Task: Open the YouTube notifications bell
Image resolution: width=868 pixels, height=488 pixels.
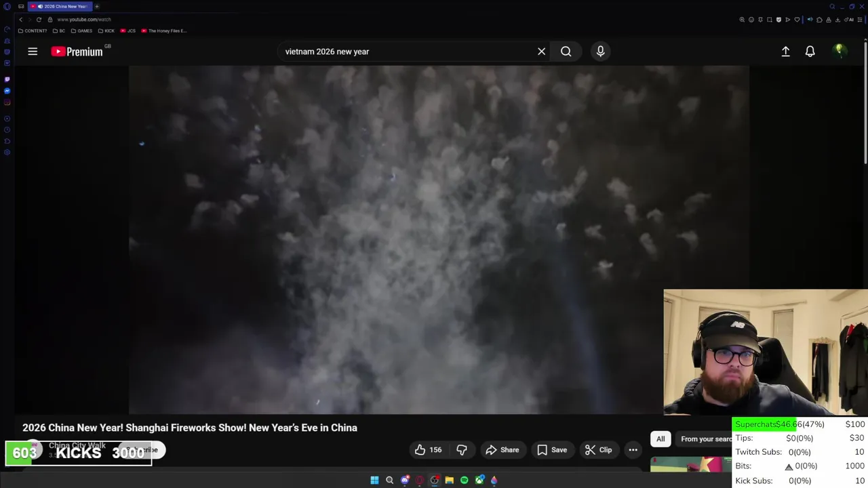Action: click(810, 52)
